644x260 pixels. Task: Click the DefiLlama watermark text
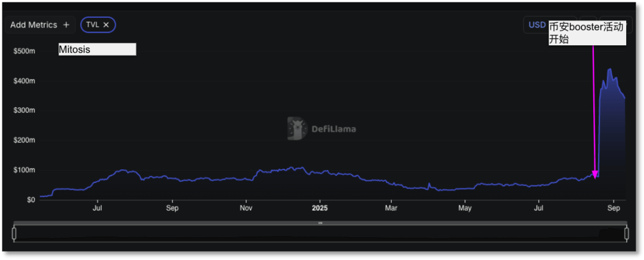coord(333,129)
